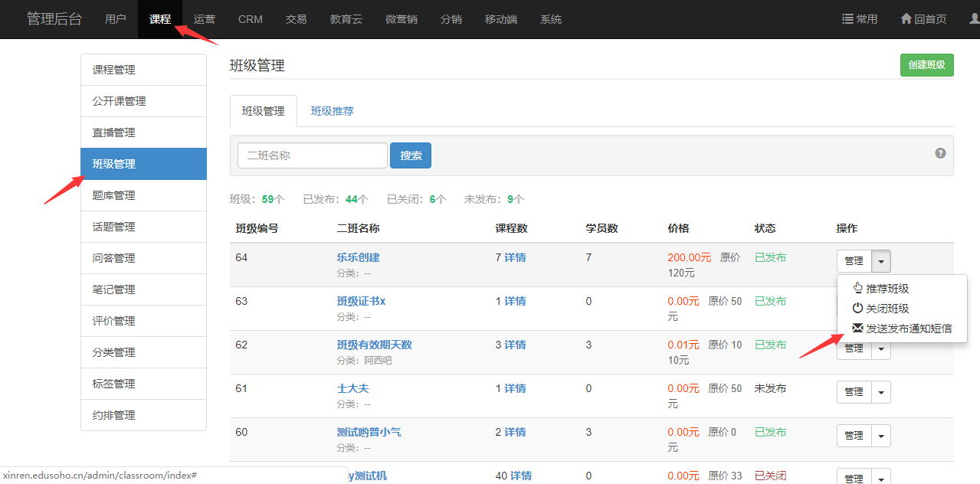The image size is (980, 484).
Task: Click the help question mark icon
Action: [940, 153]
